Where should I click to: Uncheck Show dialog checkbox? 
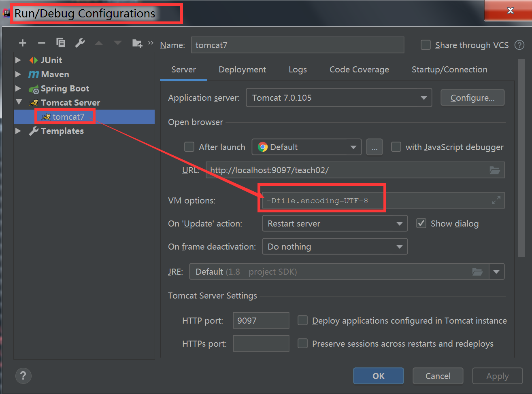pyautogui.click(x=421, y=223)
